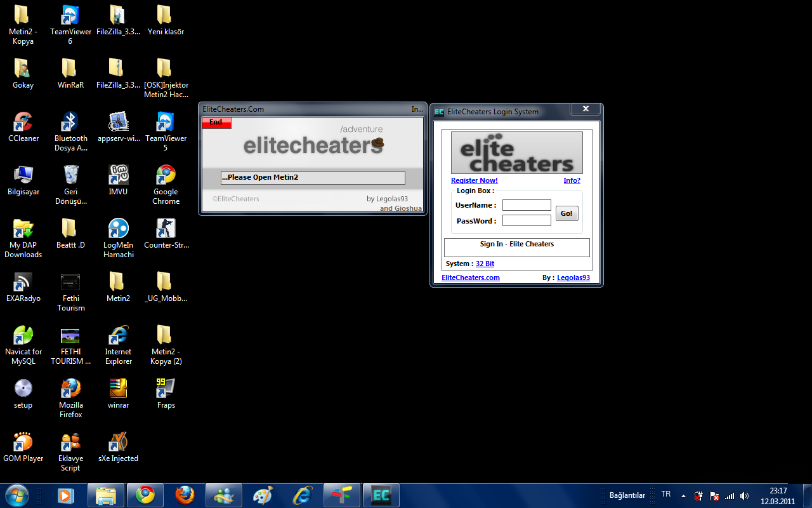Image resolution: width=812 pixels, height=508 pixels.
Task: Select the Mozilla Firefox desktop shortcut
Action: (x=70, y=399)
